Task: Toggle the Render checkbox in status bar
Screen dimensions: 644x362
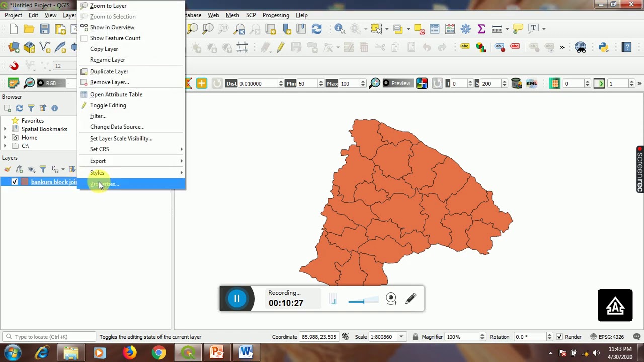Action: click(559, 337)
